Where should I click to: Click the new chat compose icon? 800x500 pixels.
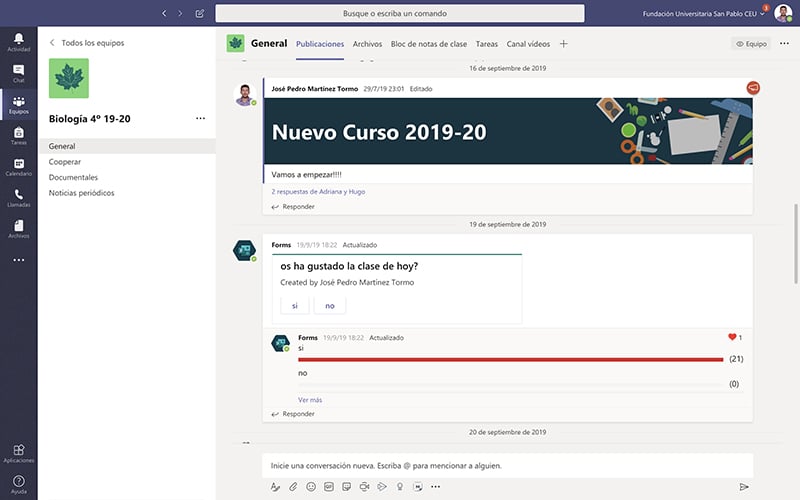point(199,13)
